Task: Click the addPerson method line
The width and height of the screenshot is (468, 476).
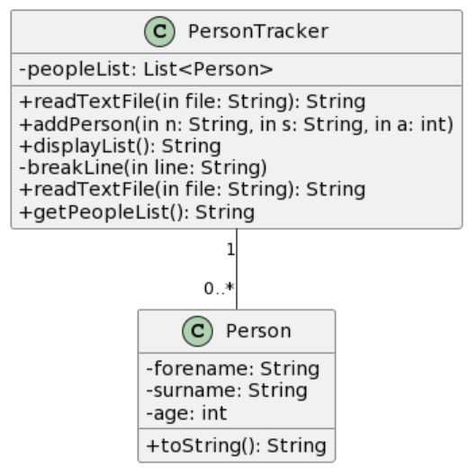Action: tap(236, 124)
